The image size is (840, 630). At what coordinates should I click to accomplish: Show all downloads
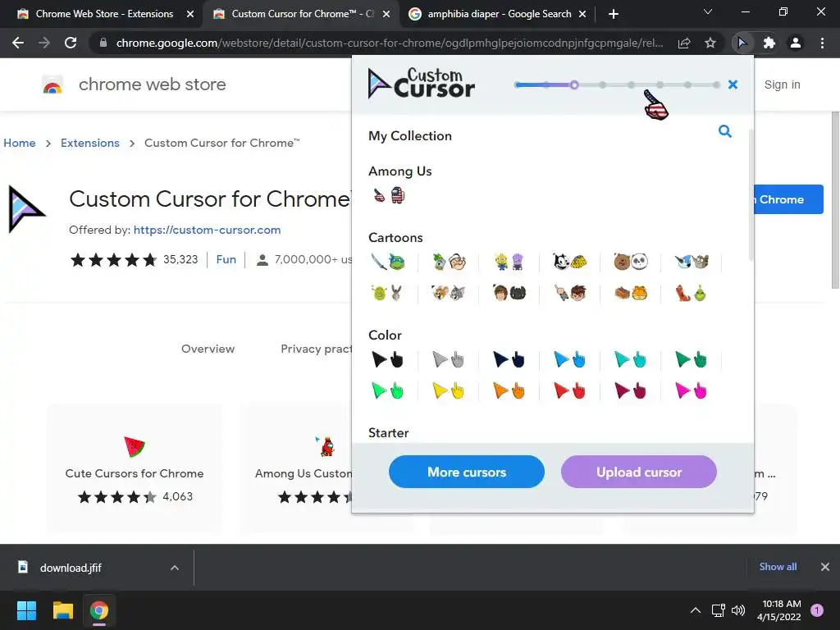point(778,567)
